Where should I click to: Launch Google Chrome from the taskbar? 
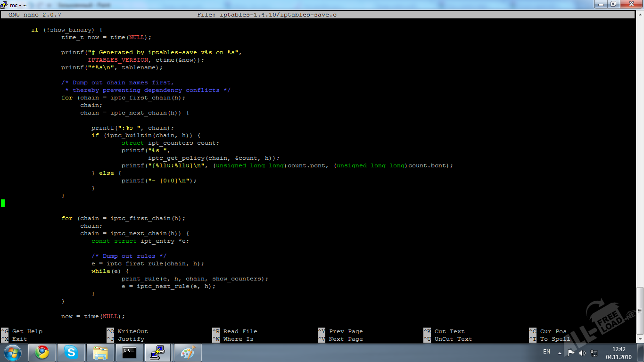click(42, 352)
